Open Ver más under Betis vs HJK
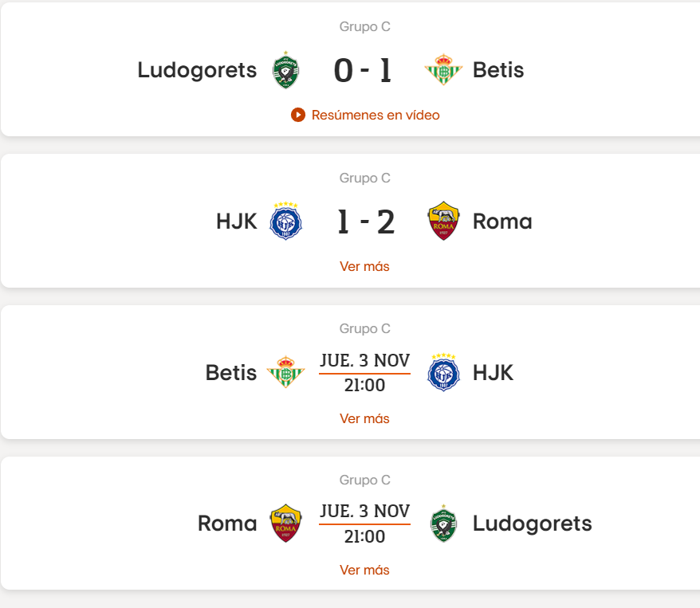700x608 pixels. [364, 418]
